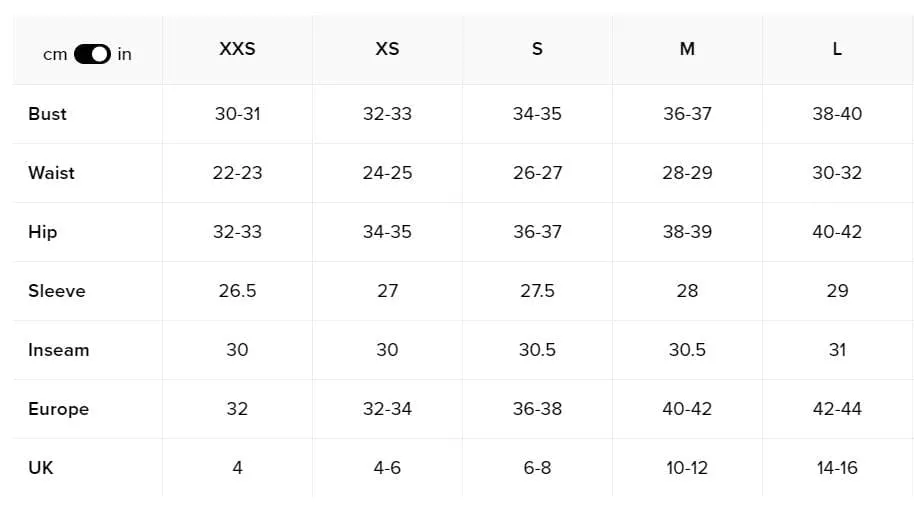Select the Bust row label

(47, 114)
